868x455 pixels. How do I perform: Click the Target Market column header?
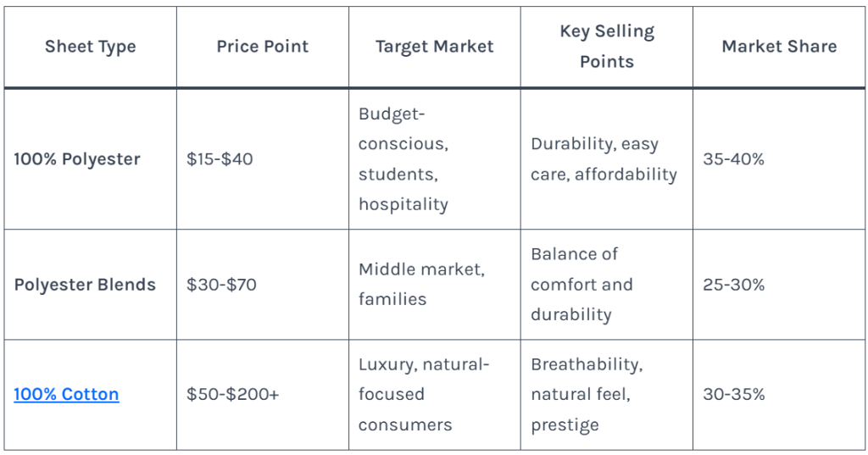pos(434,47)
